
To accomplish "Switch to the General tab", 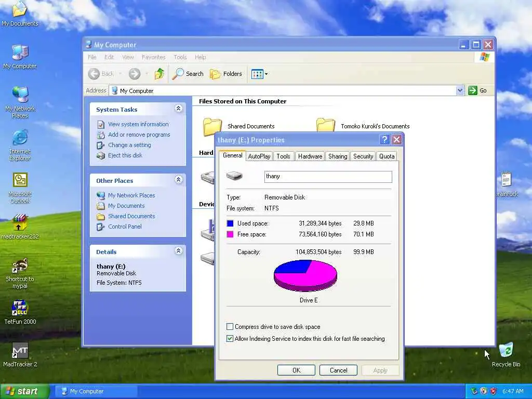I will 232,155.
